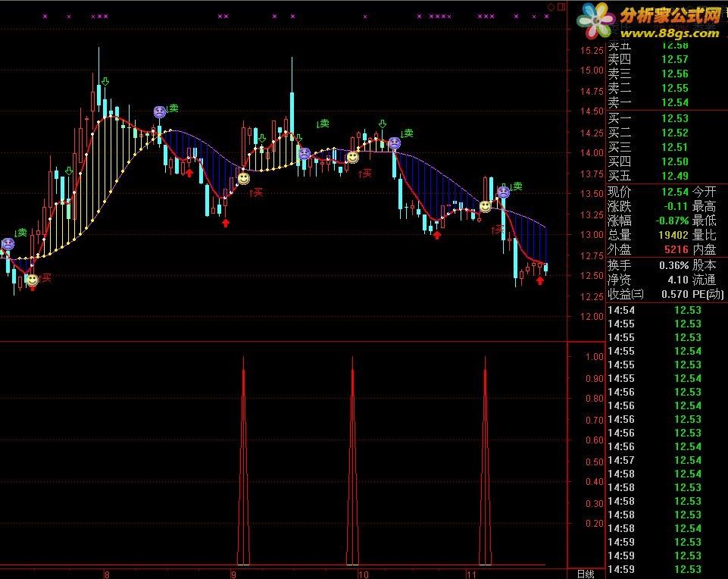Screen dimensions: 728x579
Task: Click the ↓卖 label above the third sad face
Action: (x=323, y=123)
